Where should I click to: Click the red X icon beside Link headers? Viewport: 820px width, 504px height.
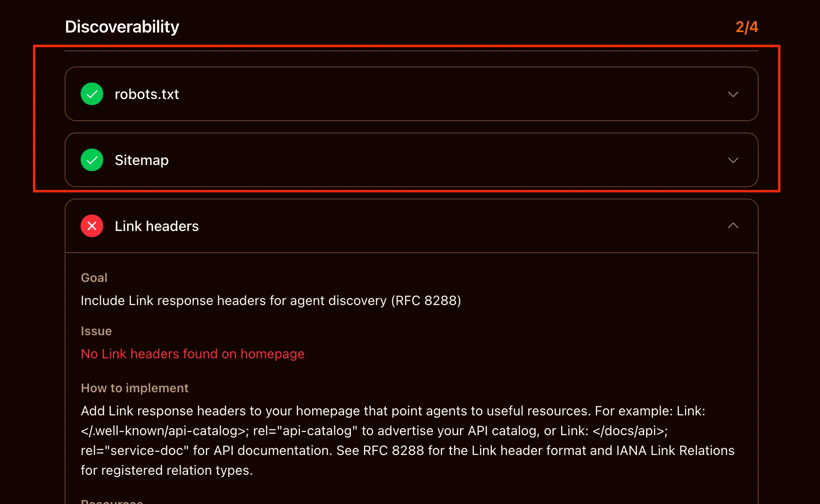pos(92,226)
